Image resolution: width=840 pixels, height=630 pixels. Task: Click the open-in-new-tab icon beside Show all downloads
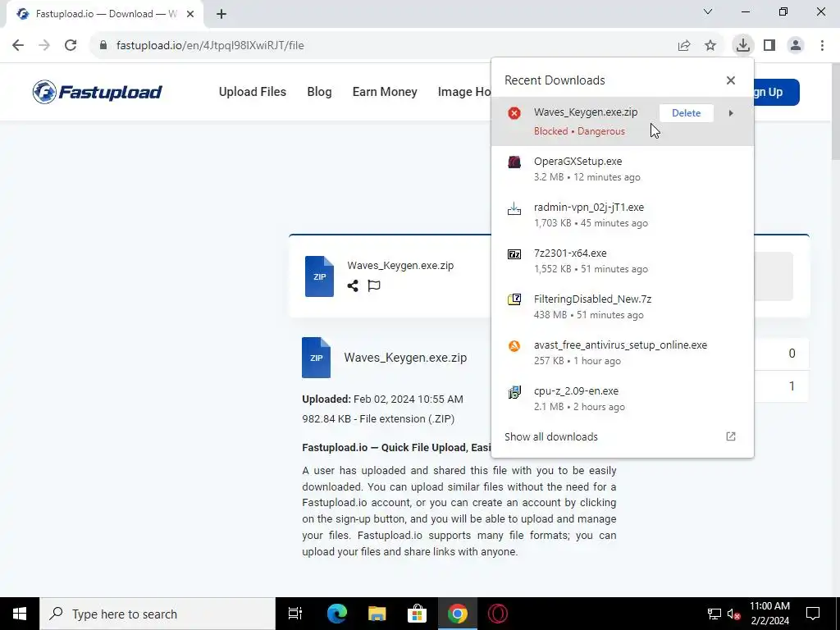coord(731,436)
